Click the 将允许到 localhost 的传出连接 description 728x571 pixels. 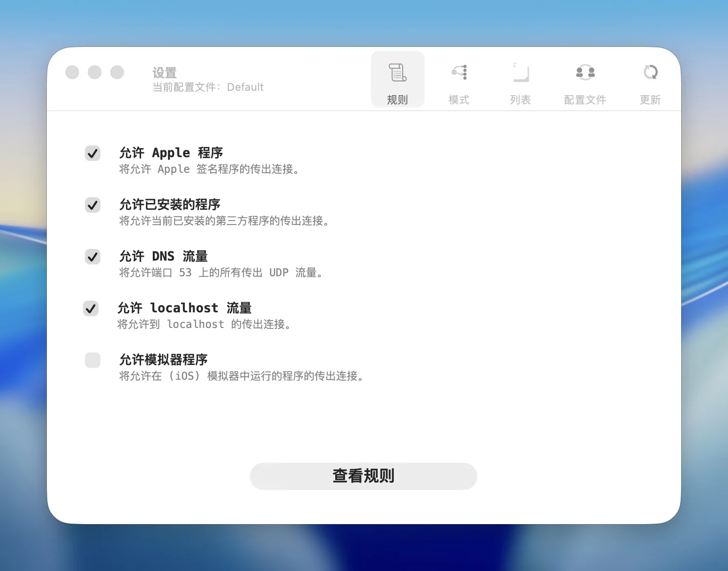[204, 324]
